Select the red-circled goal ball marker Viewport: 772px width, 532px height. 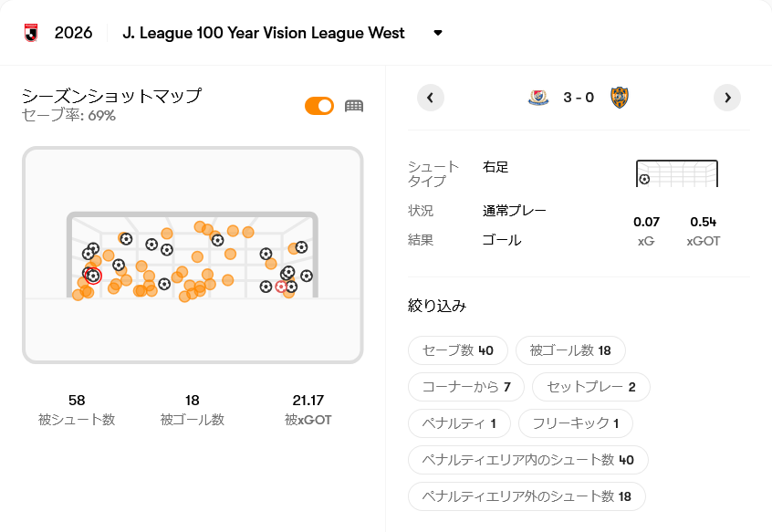pos(93,276)
